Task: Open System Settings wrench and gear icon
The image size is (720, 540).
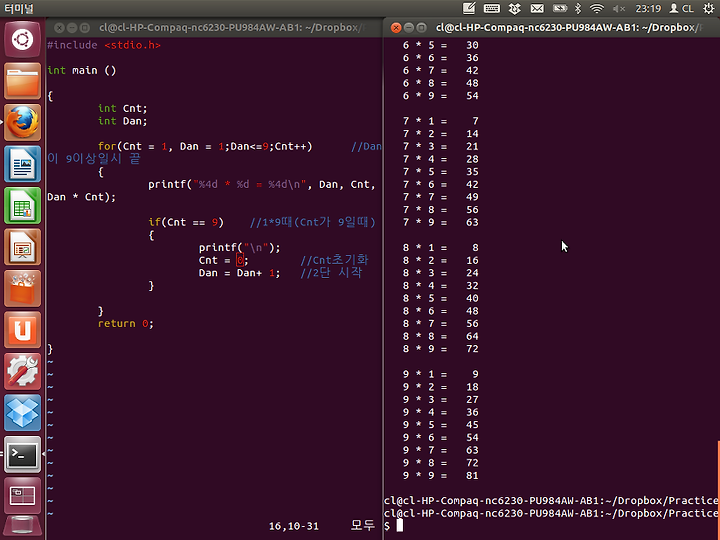Action: [22, 371]
